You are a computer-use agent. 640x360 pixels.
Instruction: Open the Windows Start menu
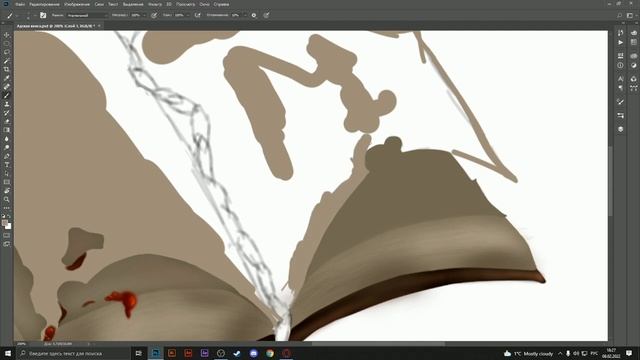pyautogui.click(x=7, y=353)
